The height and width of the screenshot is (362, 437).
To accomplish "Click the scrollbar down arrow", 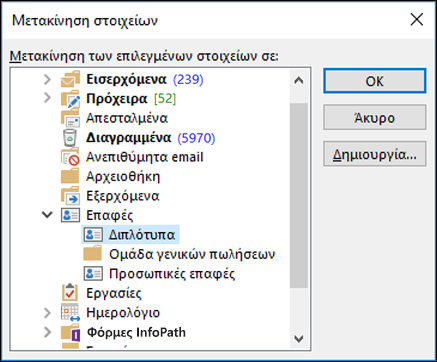I will pyautogui.click(x=299, y=339).
